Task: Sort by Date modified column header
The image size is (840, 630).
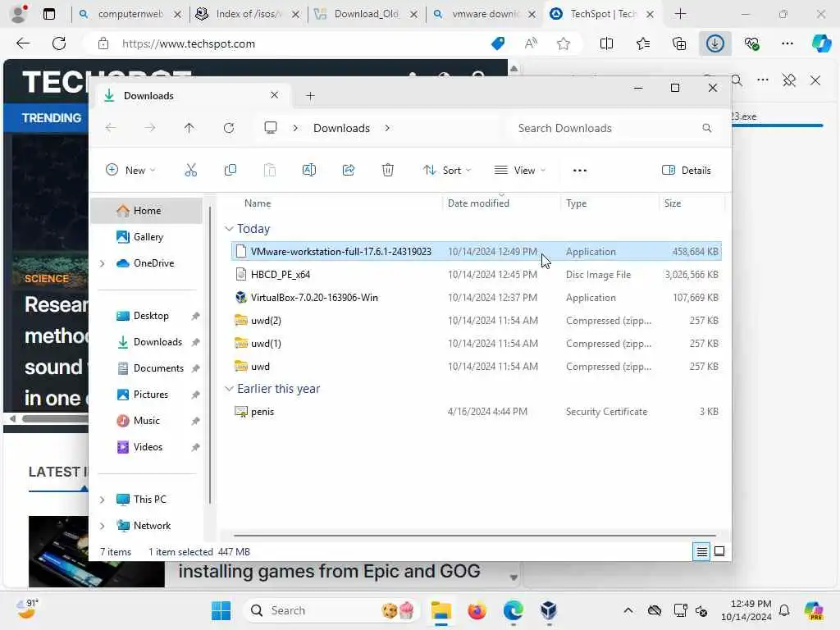Action: click(x=478, y=203)
